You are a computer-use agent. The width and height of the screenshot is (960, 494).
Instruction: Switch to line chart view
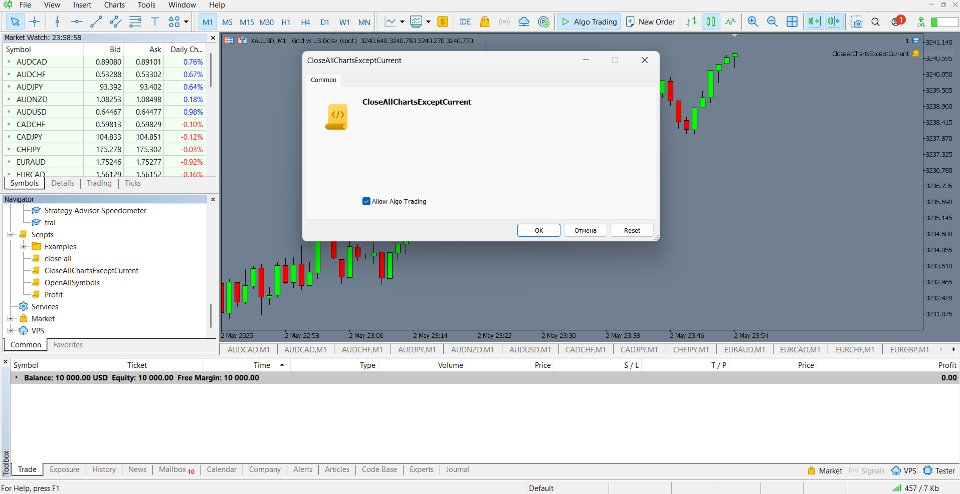(730, 21)
